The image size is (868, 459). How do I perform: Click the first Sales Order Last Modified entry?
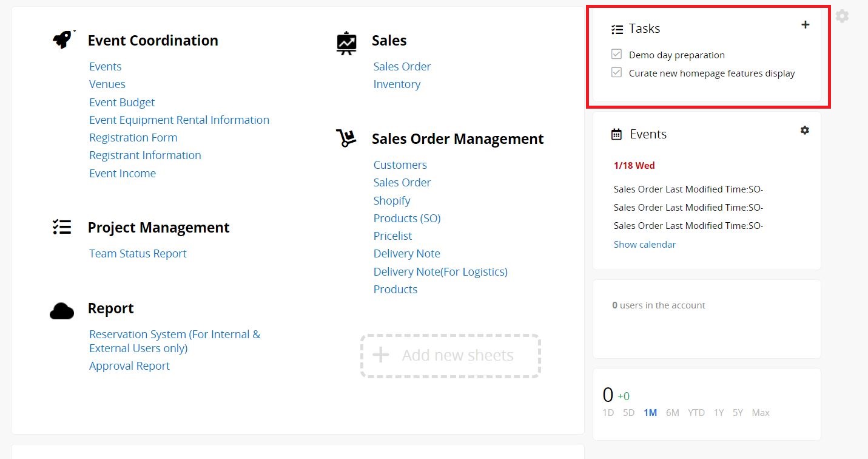tap(688, 189)
